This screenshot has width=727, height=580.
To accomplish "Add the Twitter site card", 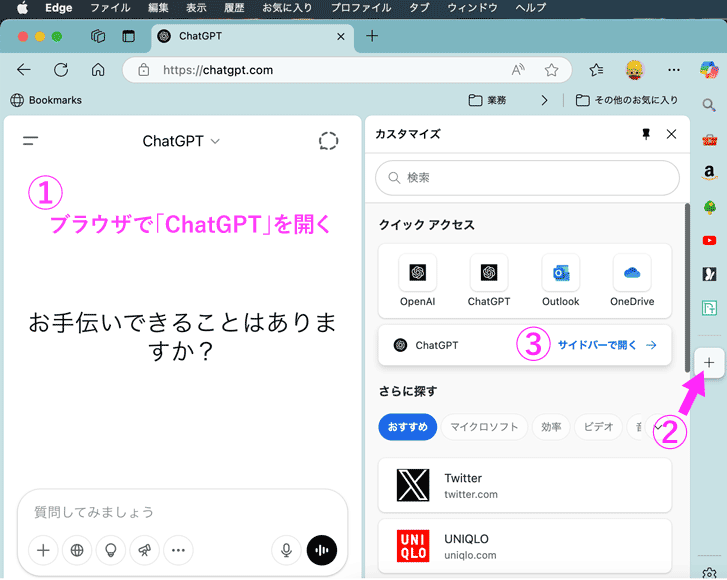I will click(525, 485).
